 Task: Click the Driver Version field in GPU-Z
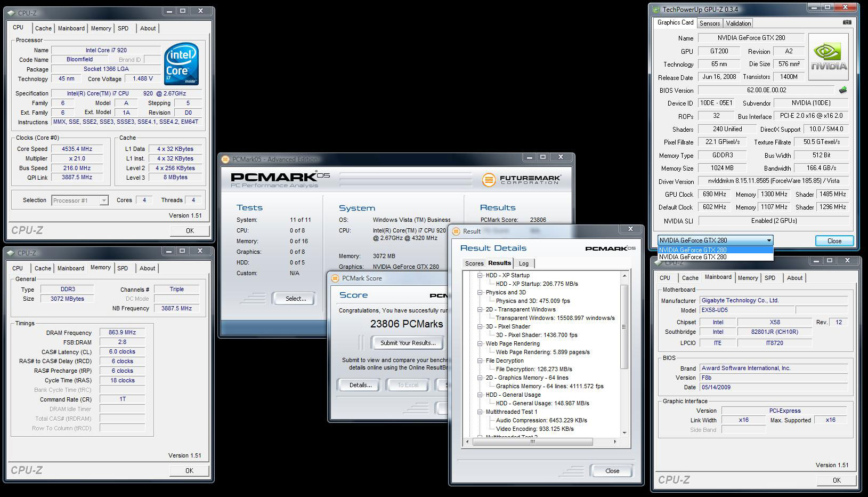[774, 181]
